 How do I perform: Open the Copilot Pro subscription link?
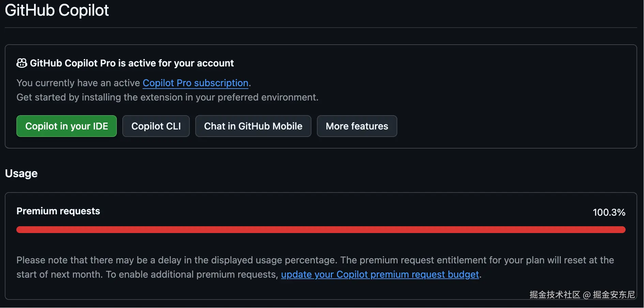(x=195, y=83)
